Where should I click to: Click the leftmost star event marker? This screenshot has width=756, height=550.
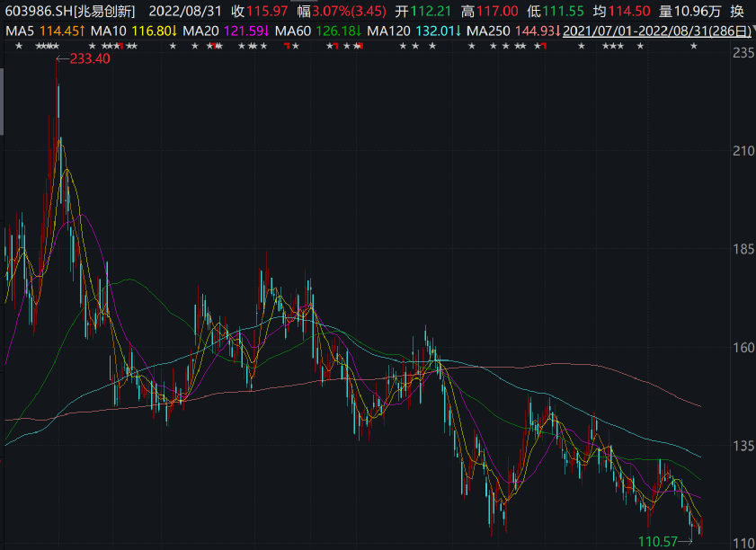(18, 46)
